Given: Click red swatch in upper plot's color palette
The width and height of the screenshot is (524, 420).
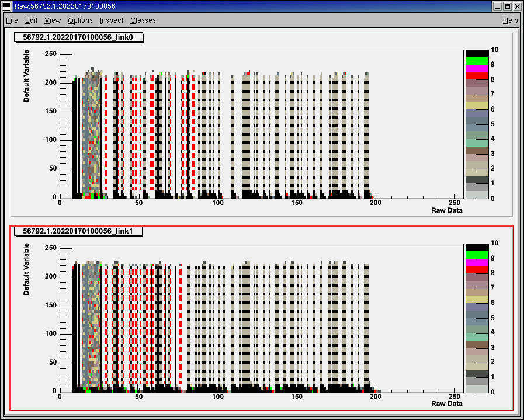Looking at the screenshot, I should pos(477,76).
